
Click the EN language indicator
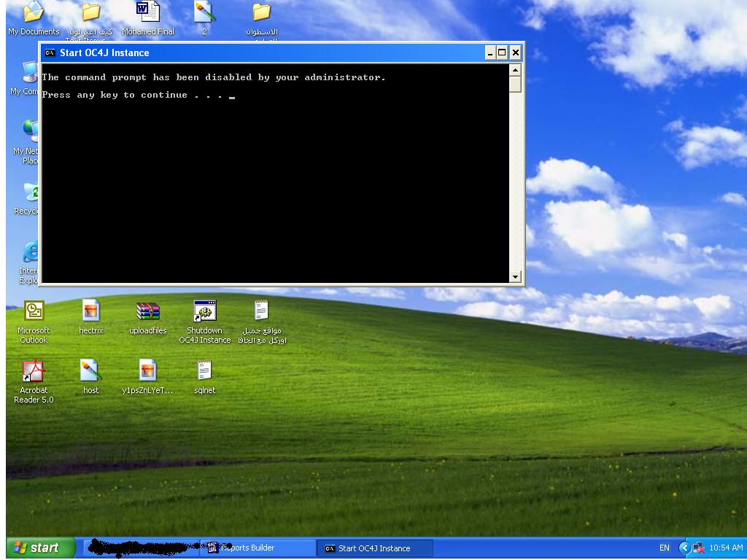pos(664,548)
